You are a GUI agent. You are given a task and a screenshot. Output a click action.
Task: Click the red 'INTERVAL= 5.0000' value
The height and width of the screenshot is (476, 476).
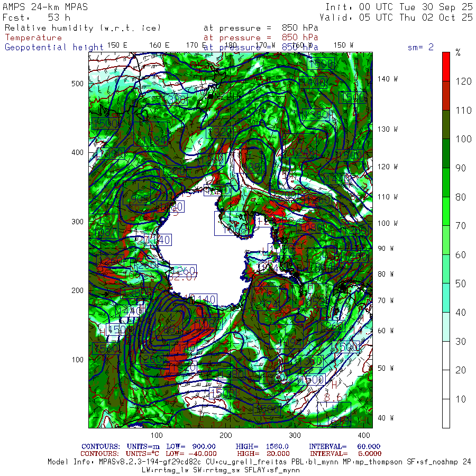click(345, 454)
